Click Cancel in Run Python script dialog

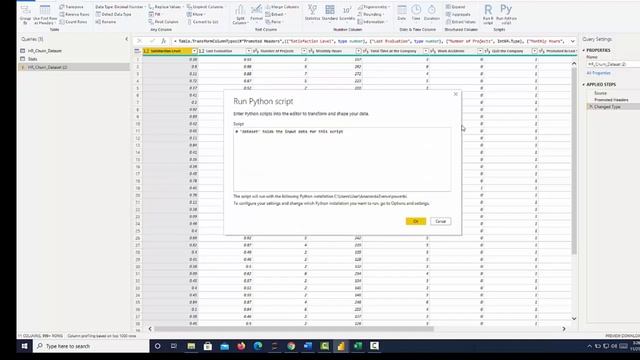tap(440, 221)
